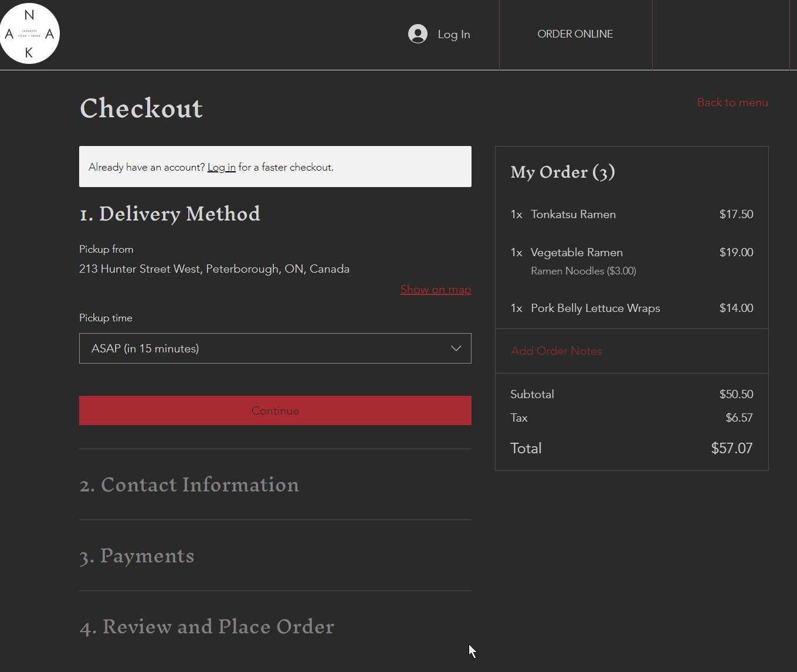Viewport: 797px width, 672px height.
Task: Show the pickup location on map
Action: [435, 290]
